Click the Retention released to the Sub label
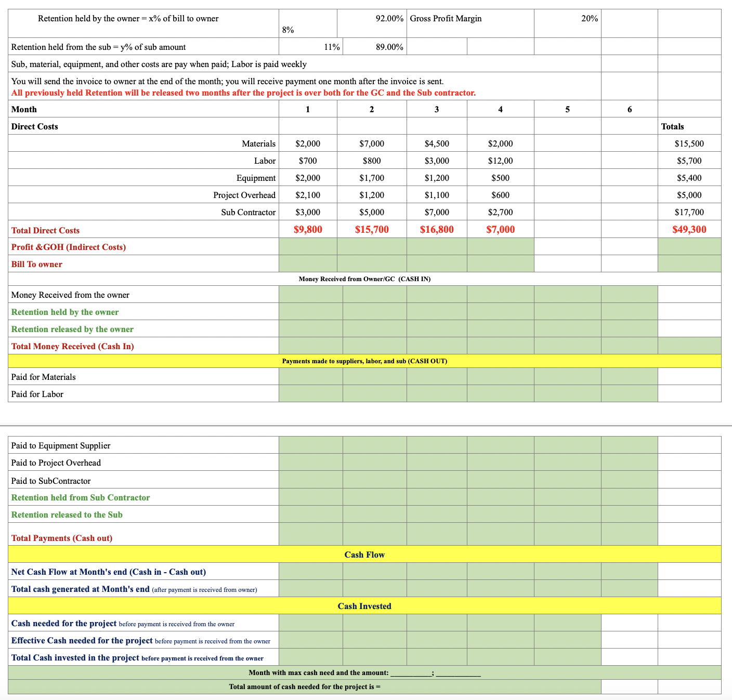732x700 pixels. click(x=67, y=514)
